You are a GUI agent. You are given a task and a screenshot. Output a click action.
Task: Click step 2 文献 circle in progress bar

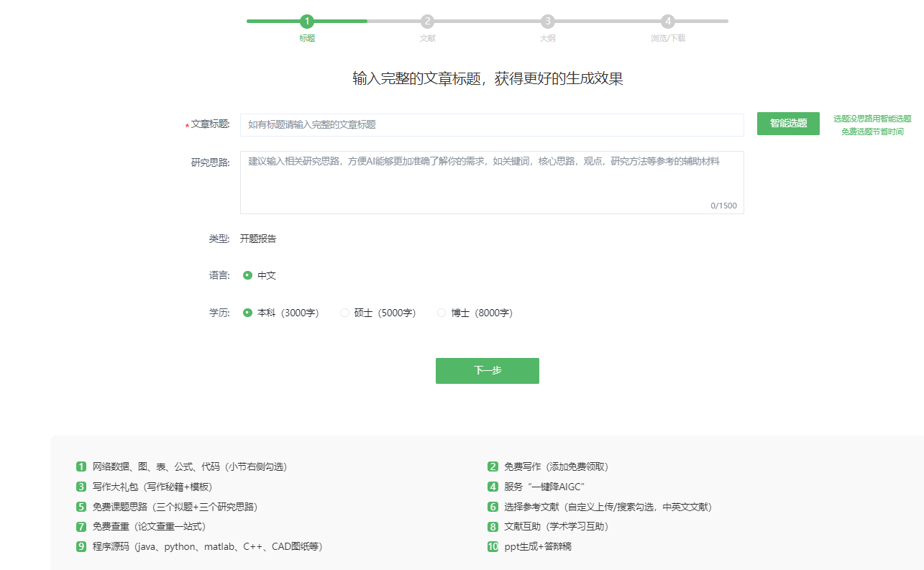[427, 22]
